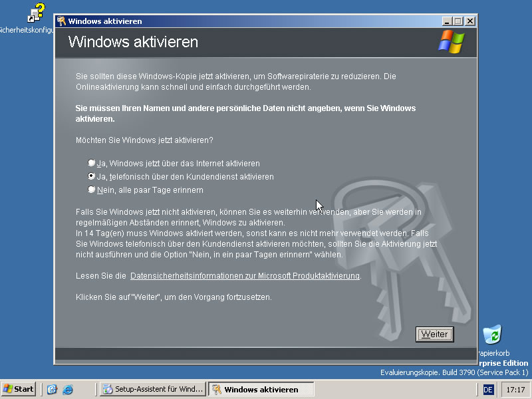532x399 pixels.
Task: Click the Weiter button
Action: point(435,334)
